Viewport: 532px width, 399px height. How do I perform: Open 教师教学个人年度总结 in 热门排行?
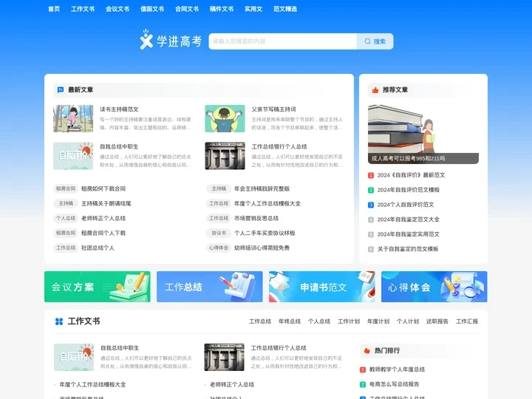(397, 369)
